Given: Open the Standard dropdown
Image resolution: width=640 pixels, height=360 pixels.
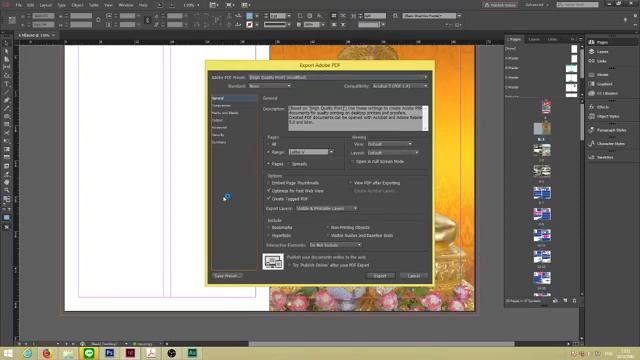Looking at the screenshot, I should [x=269, y=86].
